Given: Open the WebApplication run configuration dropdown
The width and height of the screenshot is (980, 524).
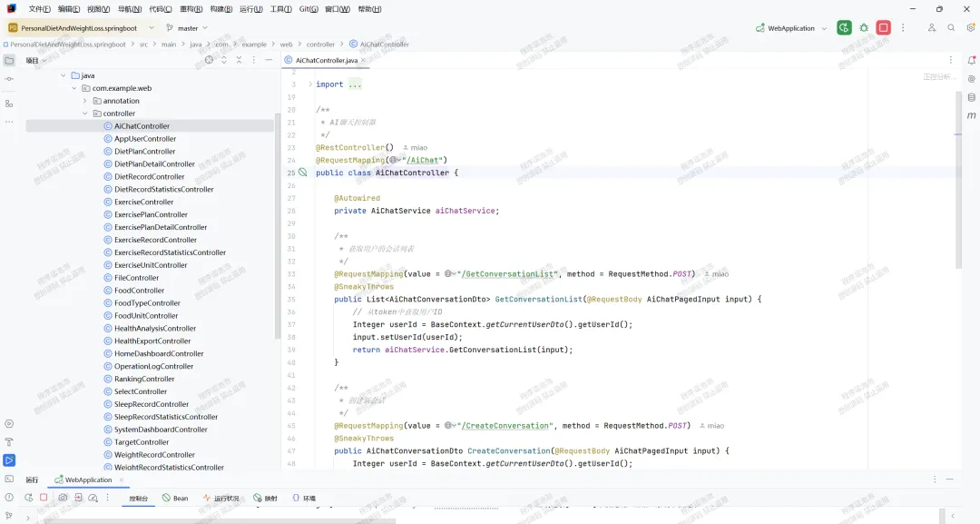Looking at the screenshot, I should [791, 28].
